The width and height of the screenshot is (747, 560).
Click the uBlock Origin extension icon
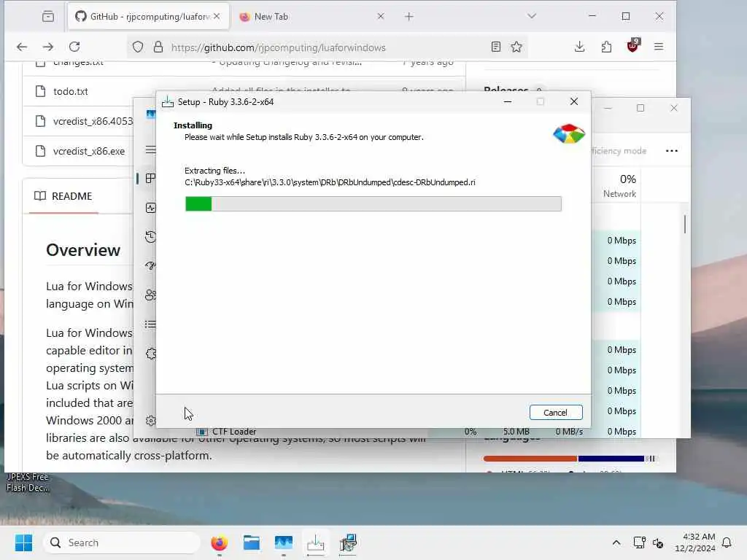point(632,46)
